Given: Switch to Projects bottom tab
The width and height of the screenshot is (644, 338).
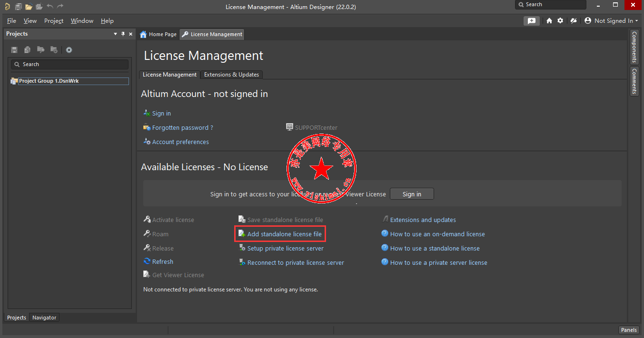Looking at the screenshot, I should click(x=17, y=318).
